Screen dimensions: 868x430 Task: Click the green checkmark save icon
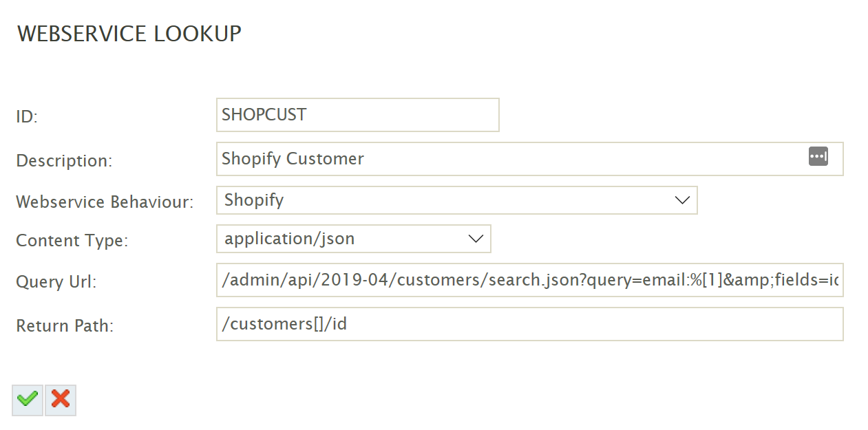(x=28, y=400)
